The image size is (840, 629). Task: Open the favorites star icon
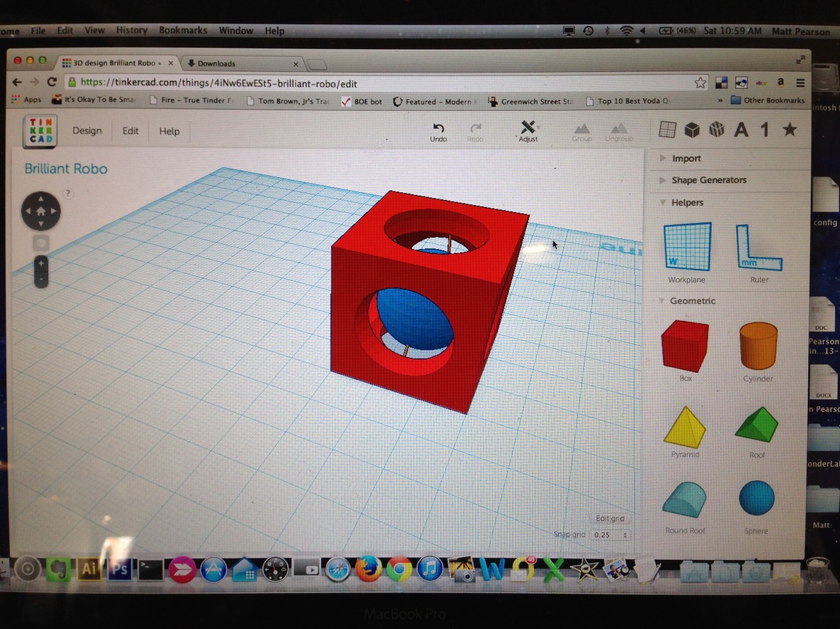pos(789,129)
